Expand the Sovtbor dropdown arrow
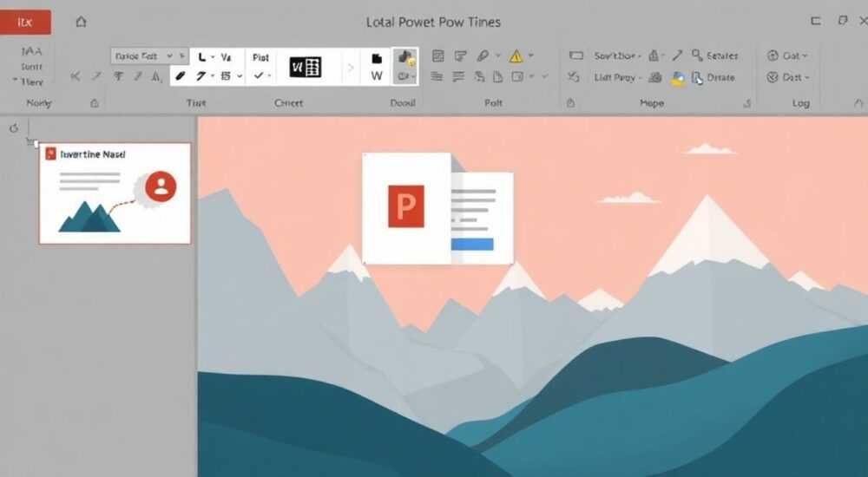868x477 pixels. 640,56
